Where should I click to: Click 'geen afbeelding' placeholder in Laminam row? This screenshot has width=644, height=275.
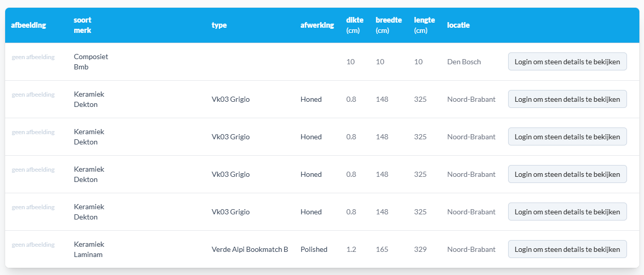[x=33, y=245]
